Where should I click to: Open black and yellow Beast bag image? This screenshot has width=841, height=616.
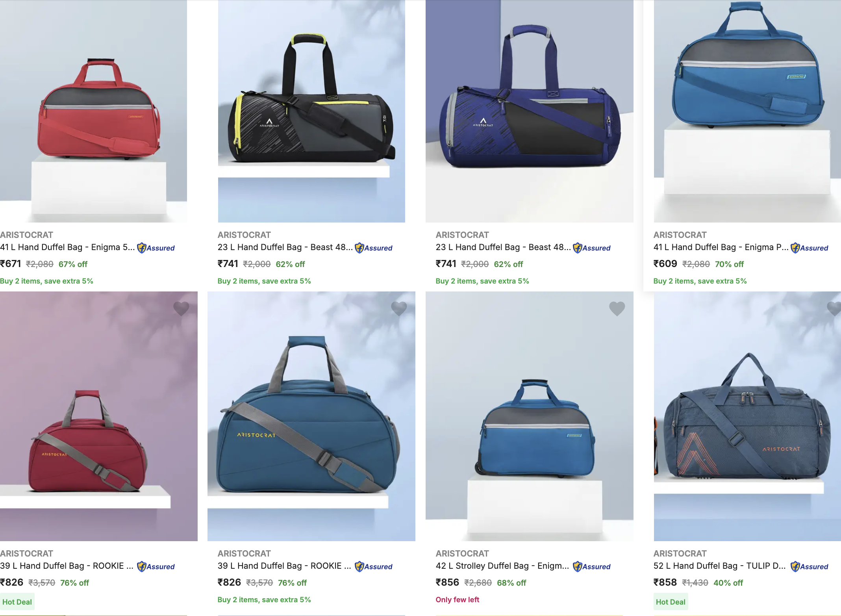pos(311,111)
